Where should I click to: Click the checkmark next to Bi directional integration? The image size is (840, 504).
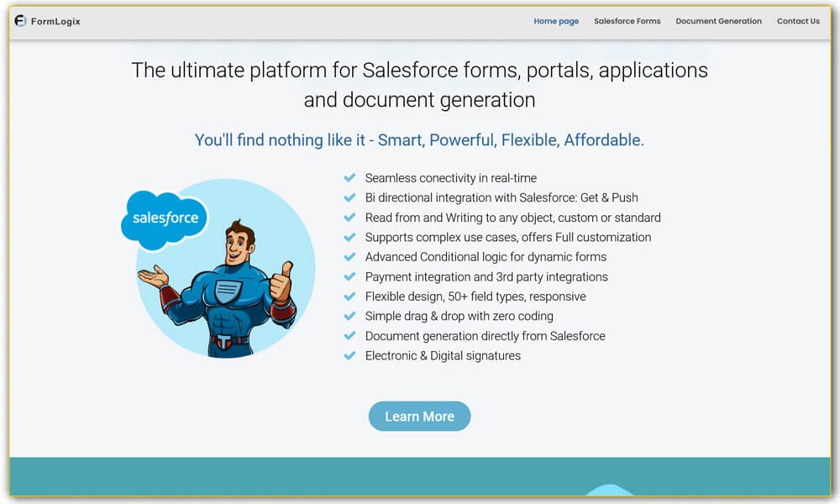pyautogui.click(x=350, y=197)
